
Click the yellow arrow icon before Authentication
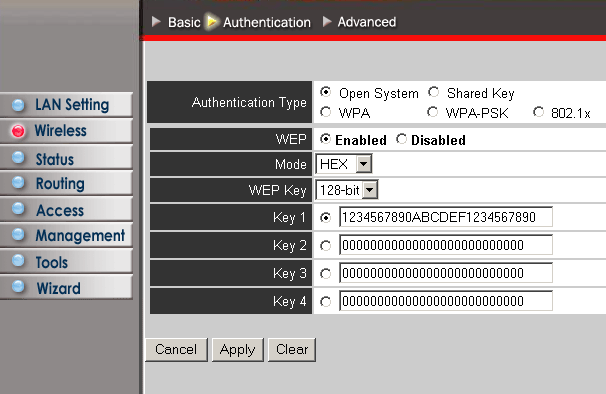point(212,22)
